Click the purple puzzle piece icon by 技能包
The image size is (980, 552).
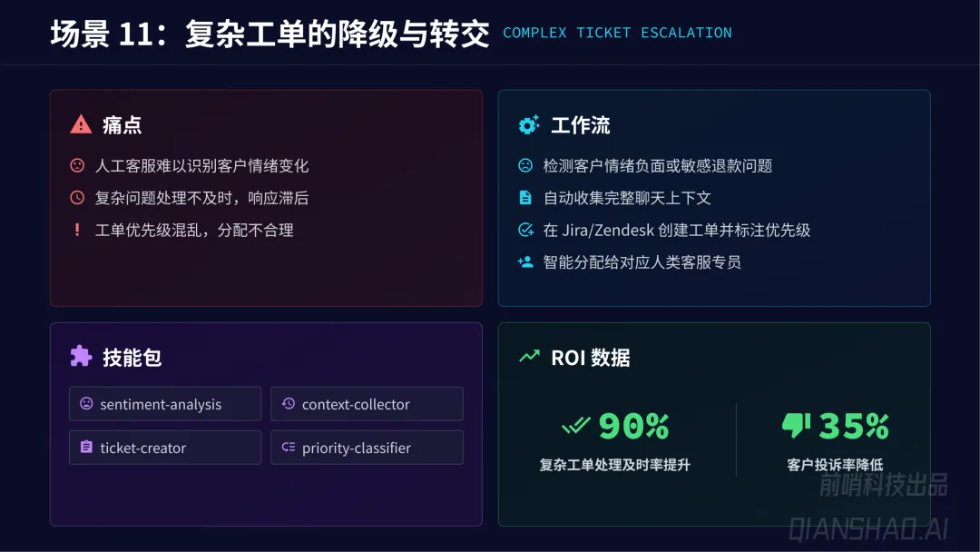81,357
